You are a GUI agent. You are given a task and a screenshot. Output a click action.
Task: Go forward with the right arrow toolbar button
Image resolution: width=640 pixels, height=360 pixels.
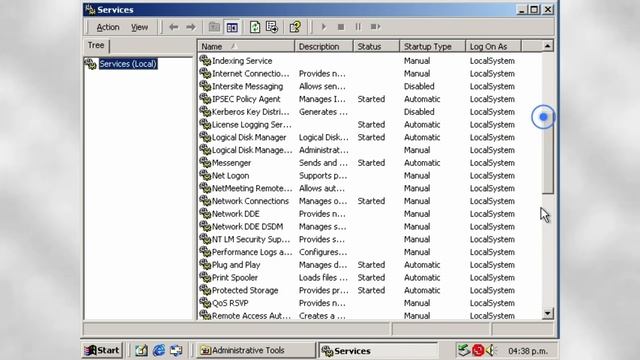pos(191,27)
